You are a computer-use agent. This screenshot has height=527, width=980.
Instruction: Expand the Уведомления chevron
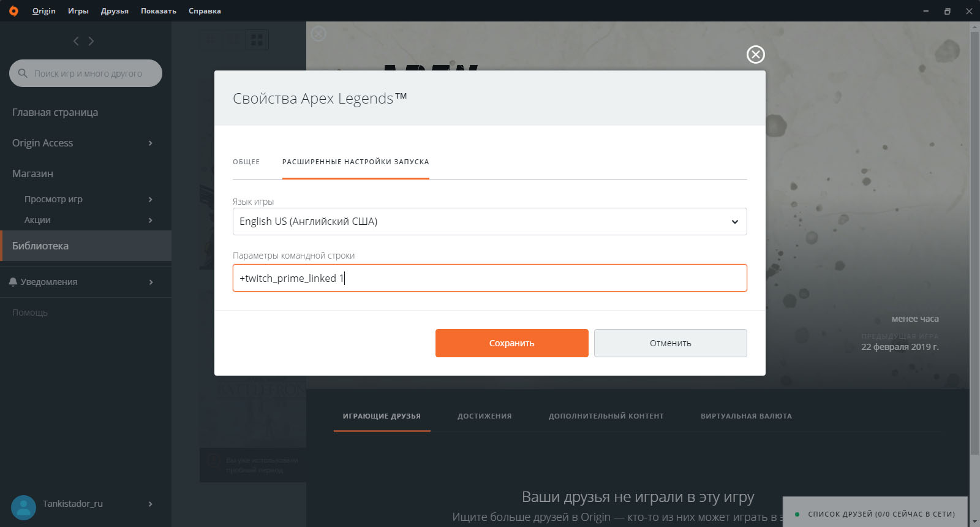[150, 282]
